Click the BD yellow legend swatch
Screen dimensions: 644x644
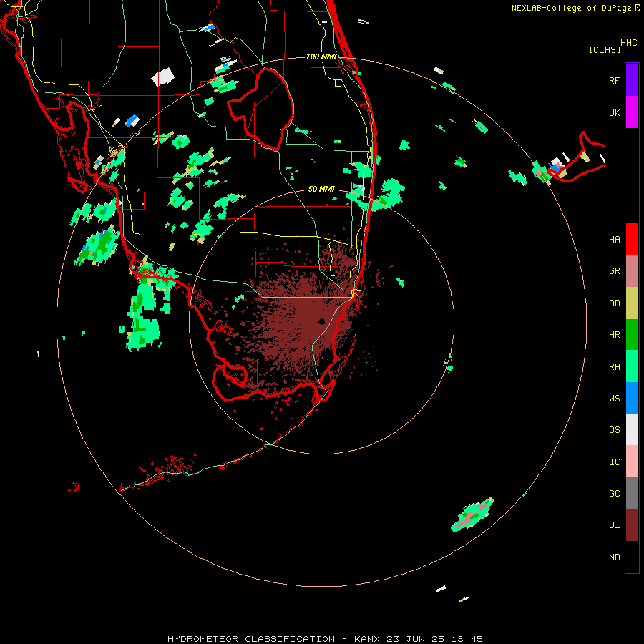point(632,303)
